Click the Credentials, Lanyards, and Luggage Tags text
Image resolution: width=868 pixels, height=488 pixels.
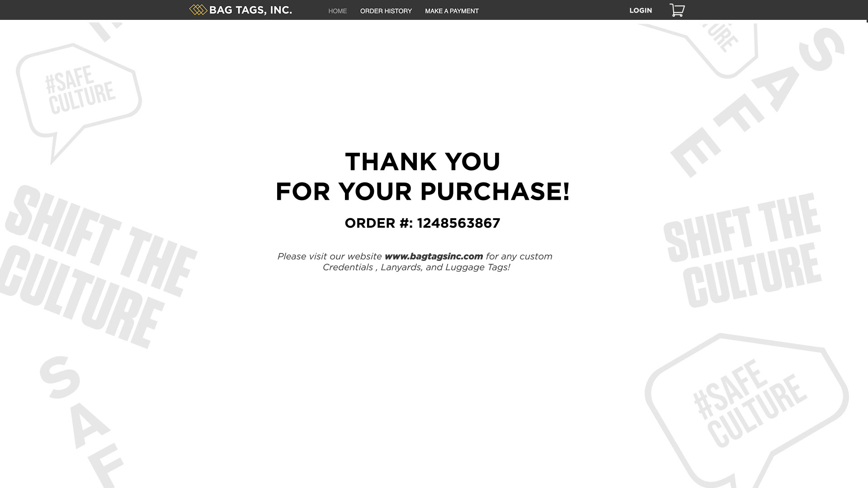coord(416,267)
